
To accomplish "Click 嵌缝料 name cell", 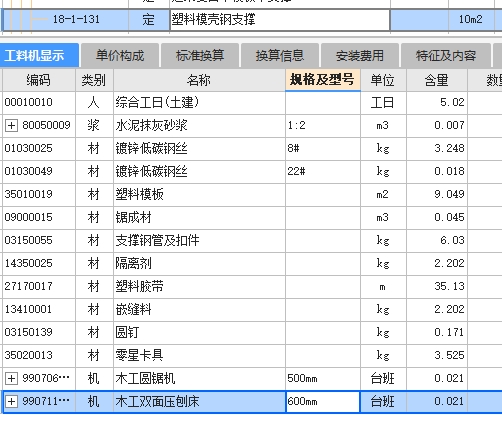I will click(x=199, y=310).
